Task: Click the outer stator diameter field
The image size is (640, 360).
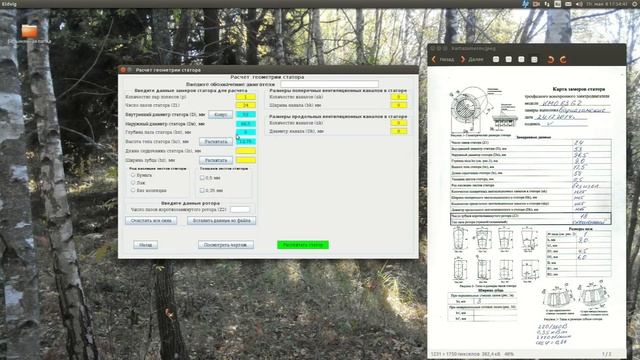Action: tap(246, 124)
